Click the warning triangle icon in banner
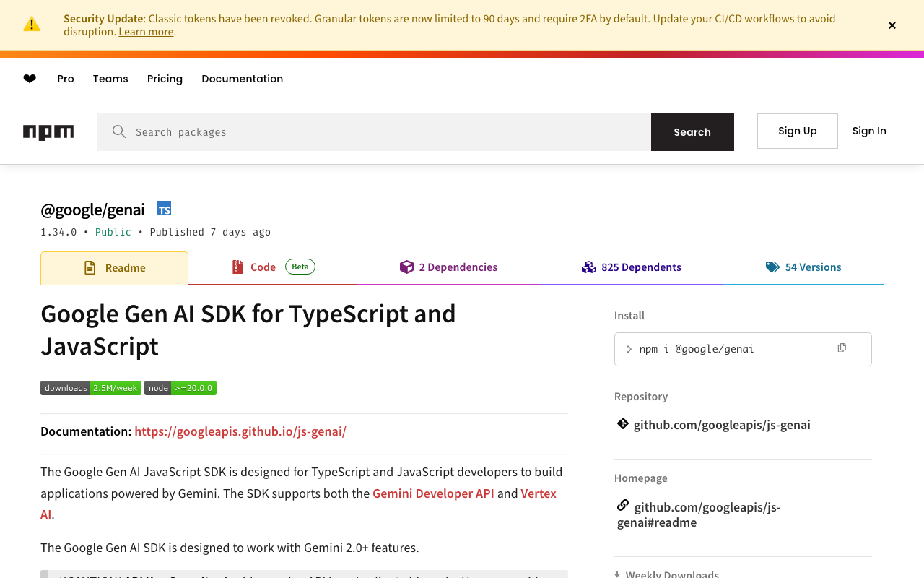 pos(32,25)
